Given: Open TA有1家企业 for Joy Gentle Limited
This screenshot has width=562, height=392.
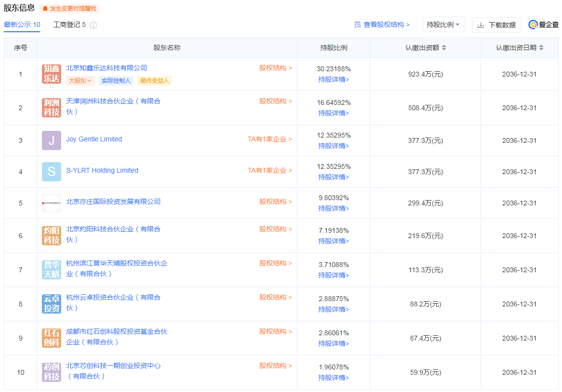Looking at the screenshot, I should pyautogui.click(x=270, y=139).
